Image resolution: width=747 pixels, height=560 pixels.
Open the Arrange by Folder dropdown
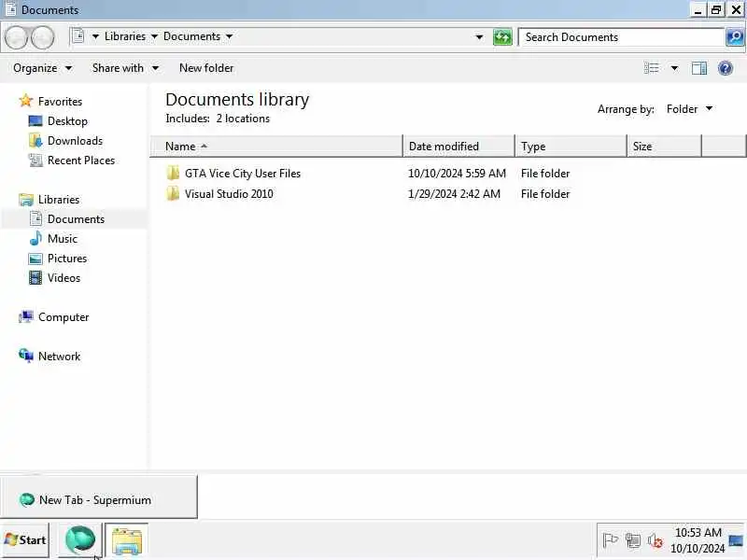point(689,109)
